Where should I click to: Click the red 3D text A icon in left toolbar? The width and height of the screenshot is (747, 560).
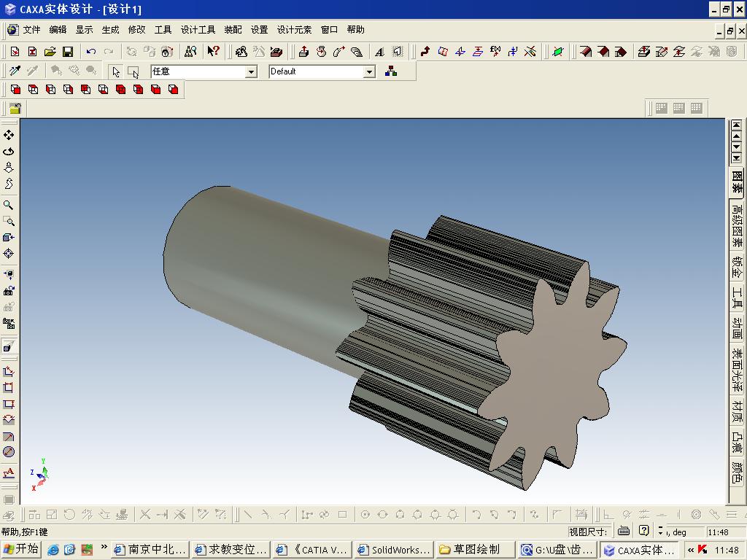9,473
